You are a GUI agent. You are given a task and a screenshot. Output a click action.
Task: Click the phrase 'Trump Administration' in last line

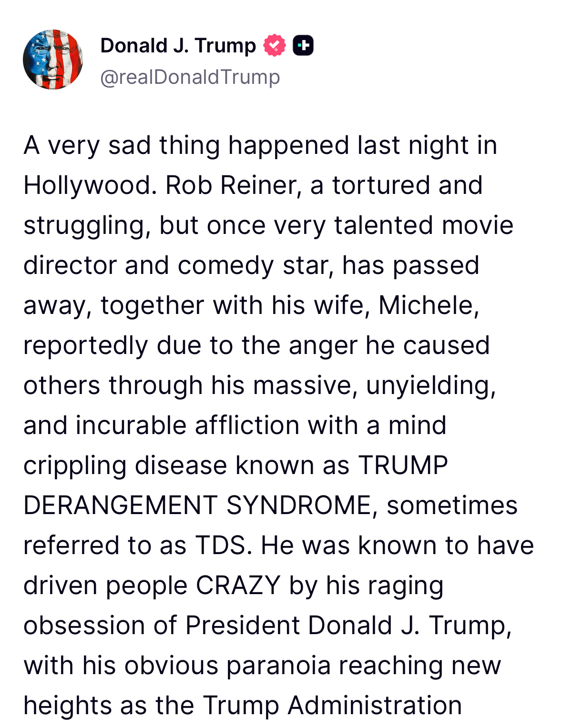pyautogui.click(x=333, y=706)
